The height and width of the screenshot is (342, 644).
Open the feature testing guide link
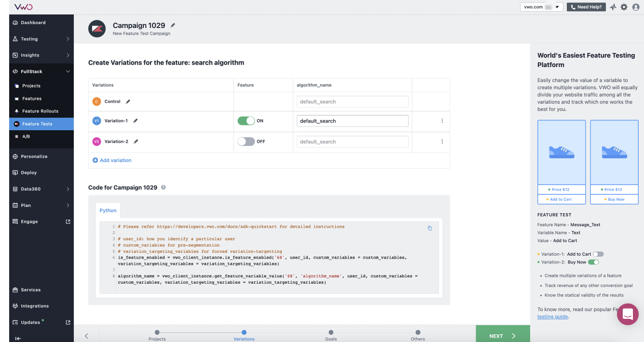pyautogui.click(x=552, y=316)
